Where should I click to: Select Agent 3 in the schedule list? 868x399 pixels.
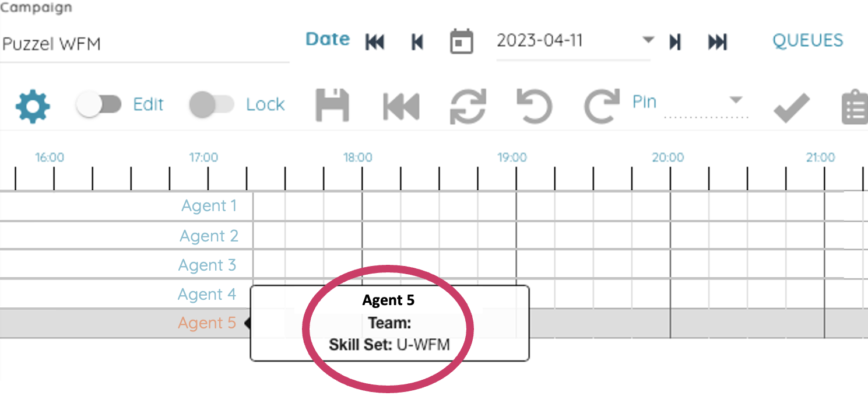click(x=207, y=265)
